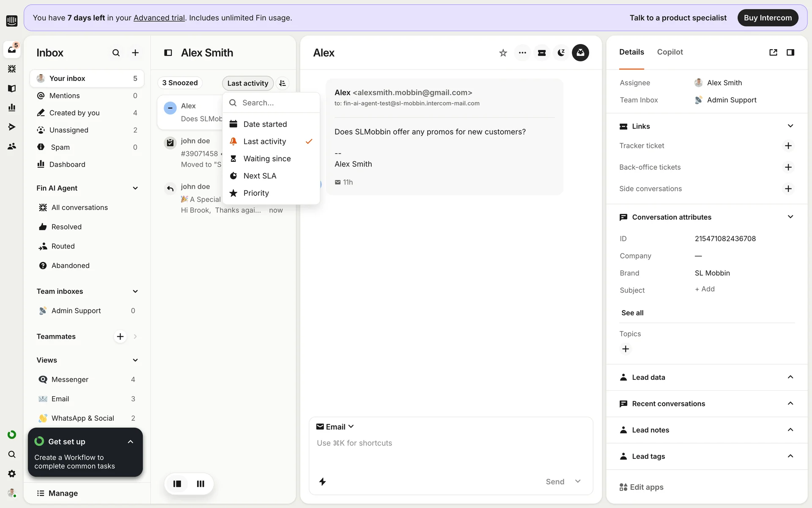The width and height of the screenshot is (812, 508).
Task: Collapse the Fin AI Agent section
Action: pos(135,188)
